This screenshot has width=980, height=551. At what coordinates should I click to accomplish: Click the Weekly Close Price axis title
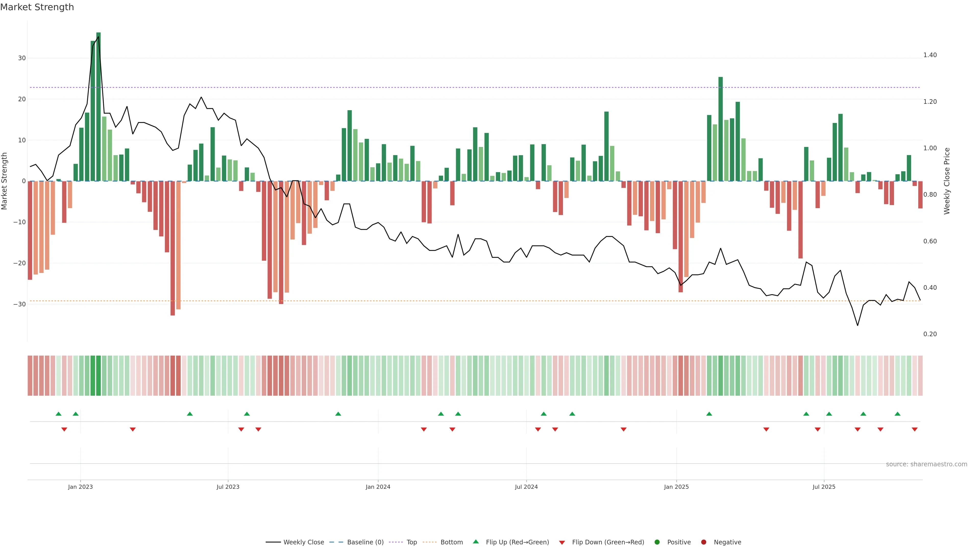[947, 181]
